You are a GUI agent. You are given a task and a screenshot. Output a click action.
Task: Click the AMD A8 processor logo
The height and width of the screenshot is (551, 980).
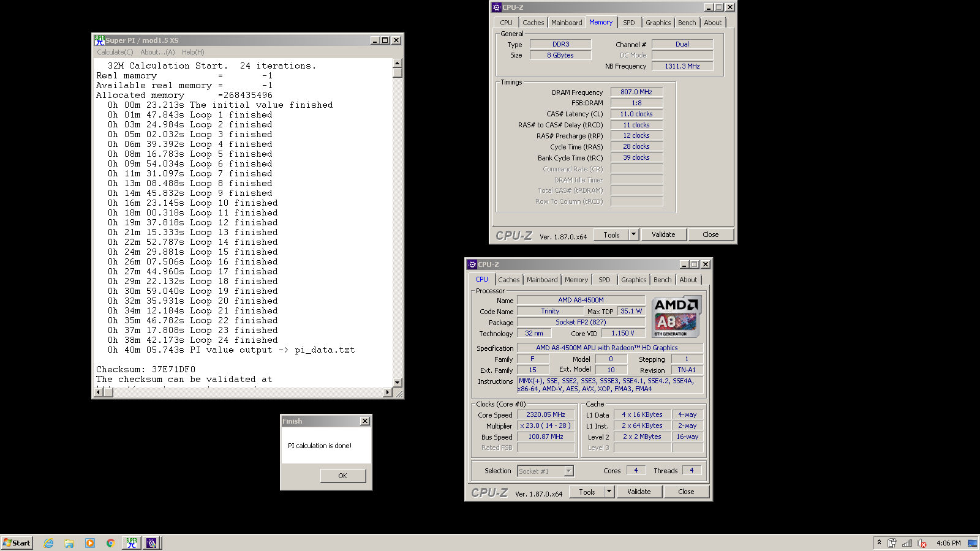click(676, 317)
